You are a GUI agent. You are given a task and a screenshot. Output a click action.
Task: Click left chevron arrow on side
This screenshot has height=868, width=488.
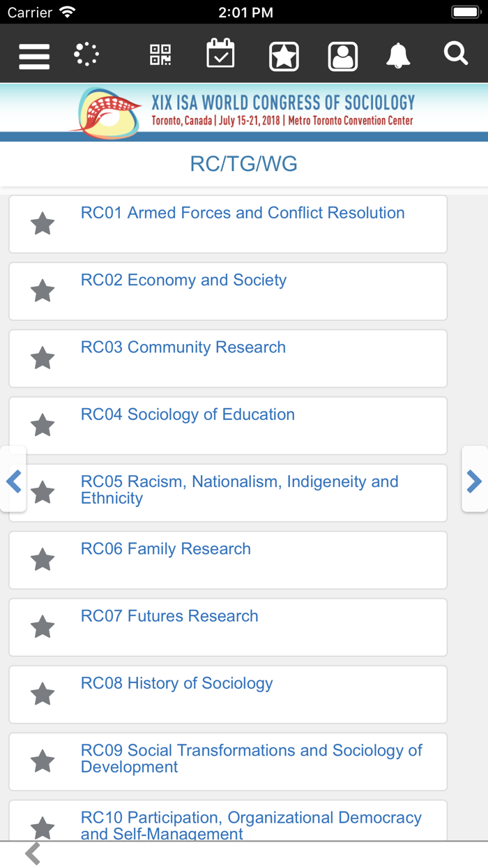13,481
